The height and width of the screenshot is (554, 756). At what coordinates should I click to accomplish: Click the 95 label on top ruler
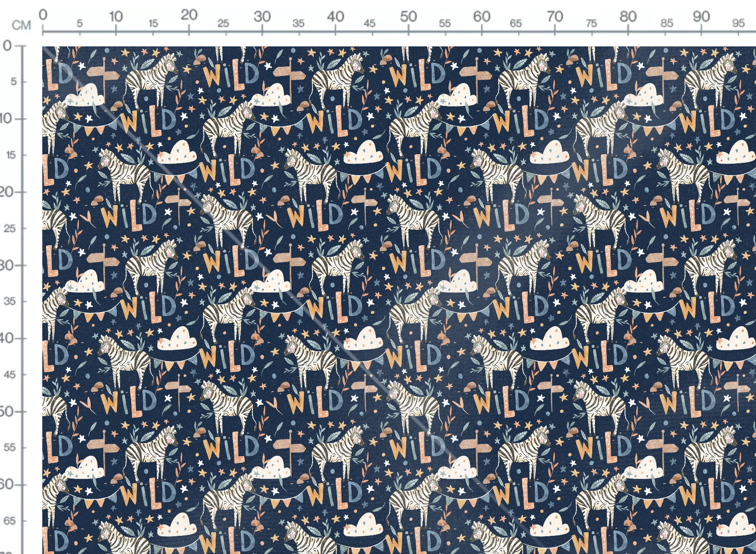739,23
